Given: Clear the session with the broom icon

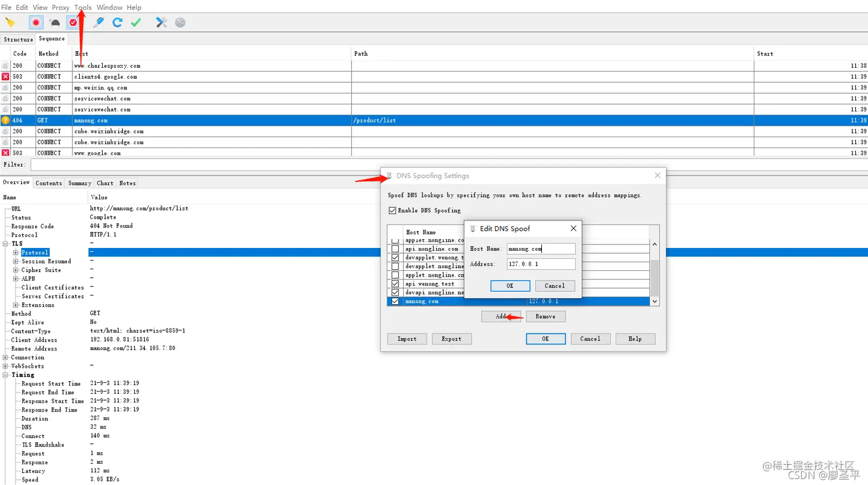Looking at the screenshot, I should [10, 22].
